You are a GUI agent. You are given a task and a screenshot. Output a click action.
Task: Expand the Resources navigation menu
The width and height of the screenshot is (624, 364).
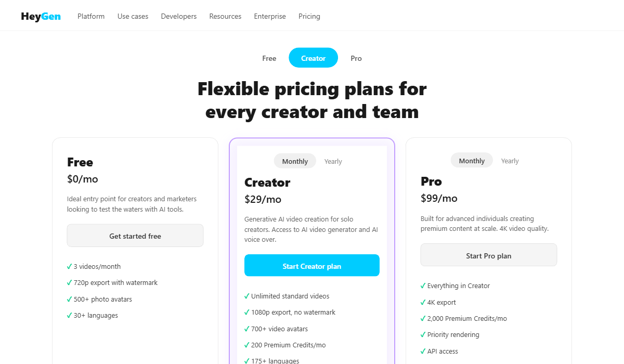(x=225, y=16)
